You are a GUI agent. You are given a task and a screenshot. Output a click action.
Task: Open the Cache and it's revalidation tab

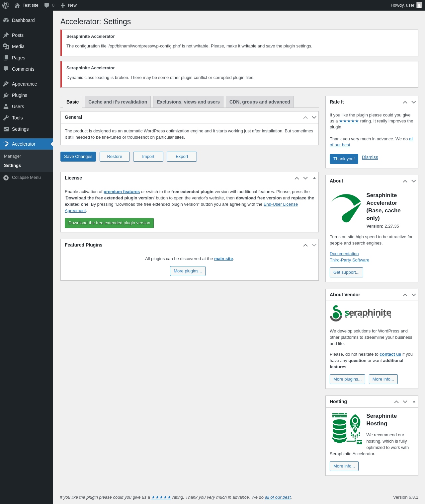(x=118, y=102)
